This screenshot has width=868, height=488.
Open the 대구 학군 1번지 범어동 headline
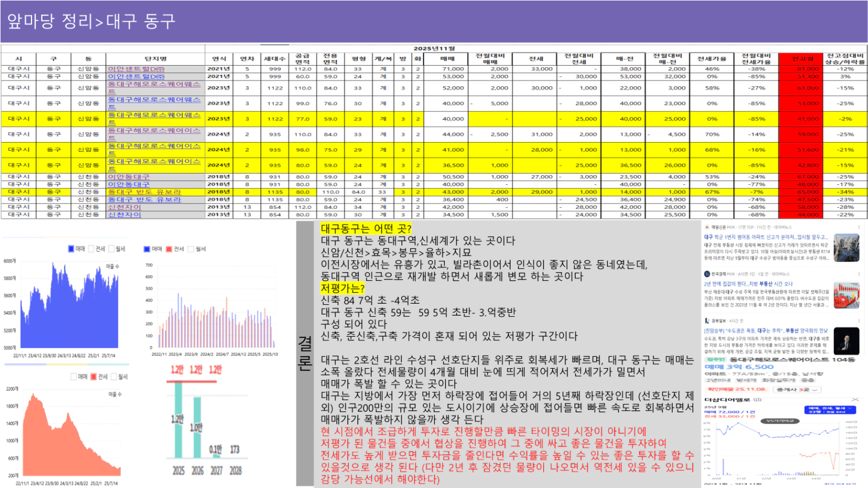coord(765,237)
